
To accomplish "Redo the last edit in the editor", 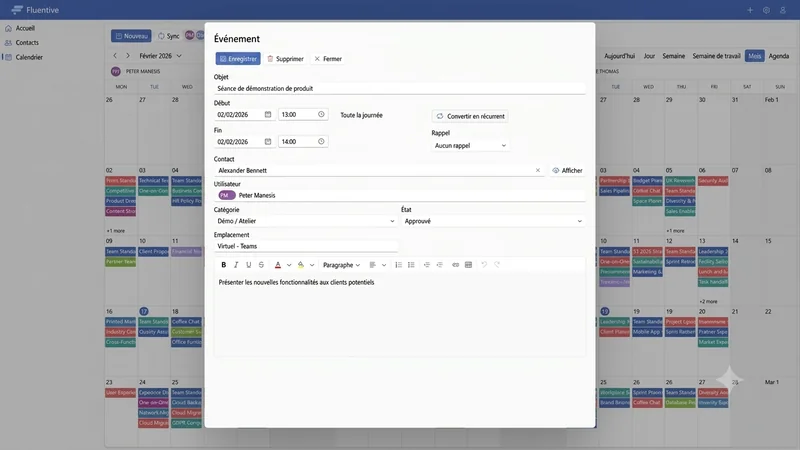I will coord(497,265).
